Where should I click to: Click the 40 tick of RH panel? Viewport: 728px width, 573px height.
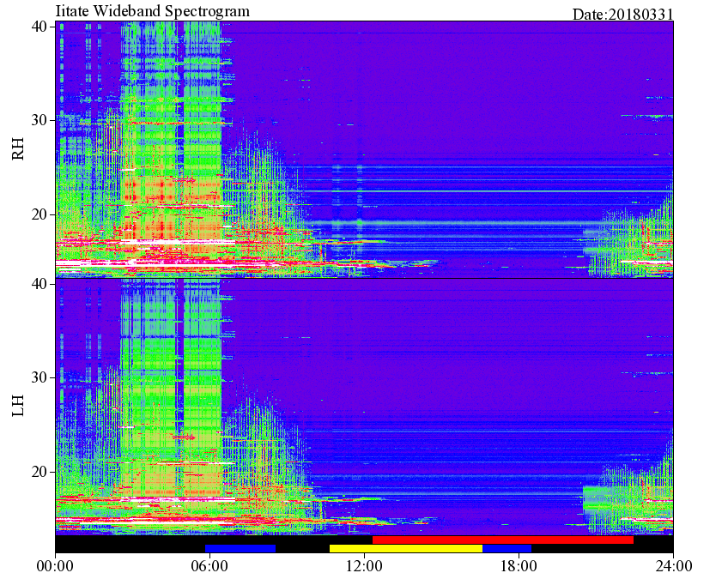39,27
